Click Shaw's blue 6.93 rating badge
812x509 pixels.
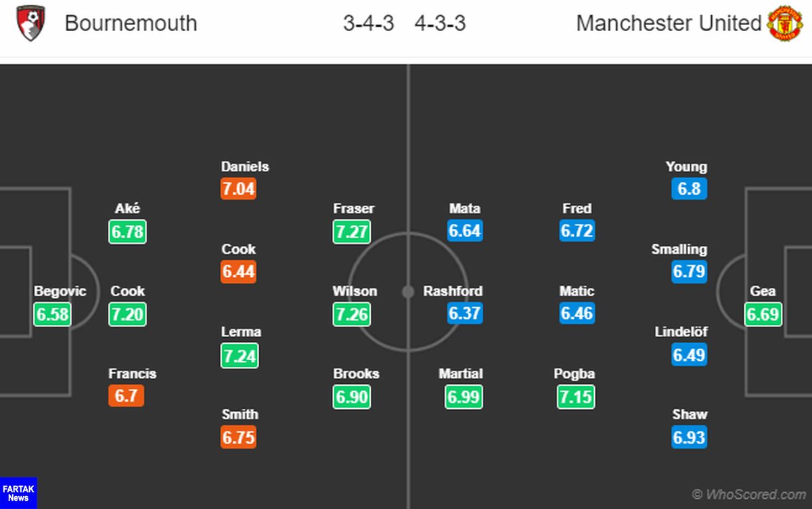point(690,437)
